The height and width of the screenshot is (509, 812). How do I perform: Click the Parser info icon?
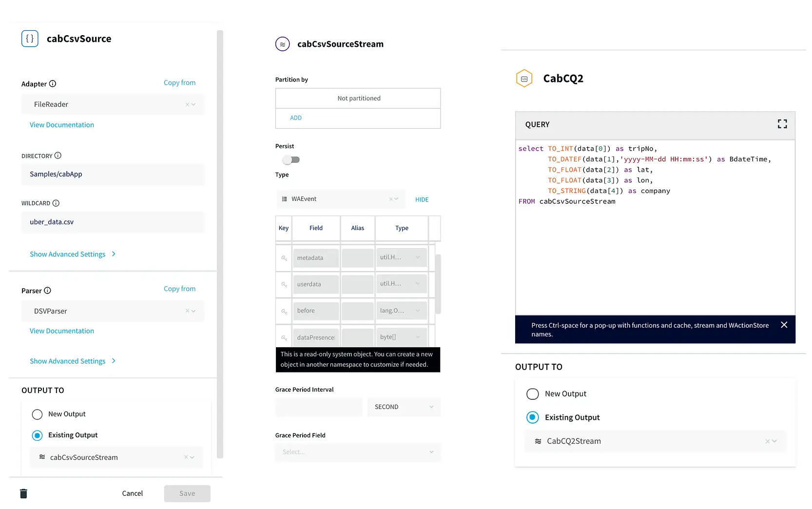click(47, 291)
